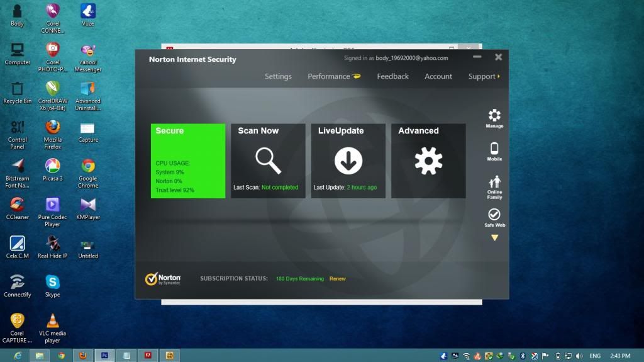
Task: Select the Corel PHOTO-PAINT desktop icon
Action: (x=53, y=57)
